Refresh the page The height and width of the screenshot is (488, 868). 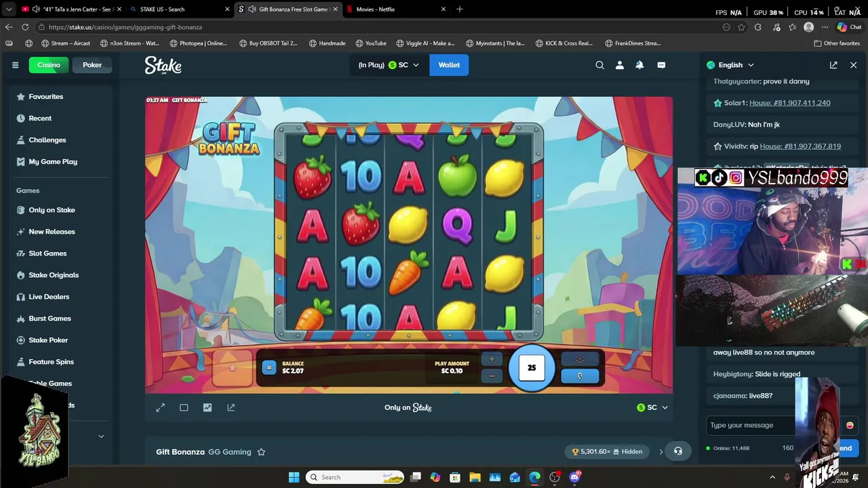tap(25, 27)
